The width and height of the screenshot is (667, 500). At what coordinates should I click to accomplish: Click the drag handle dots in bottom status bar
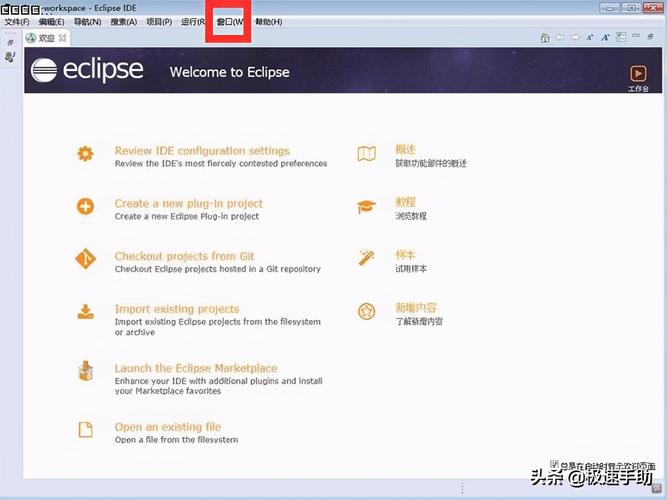462,488
